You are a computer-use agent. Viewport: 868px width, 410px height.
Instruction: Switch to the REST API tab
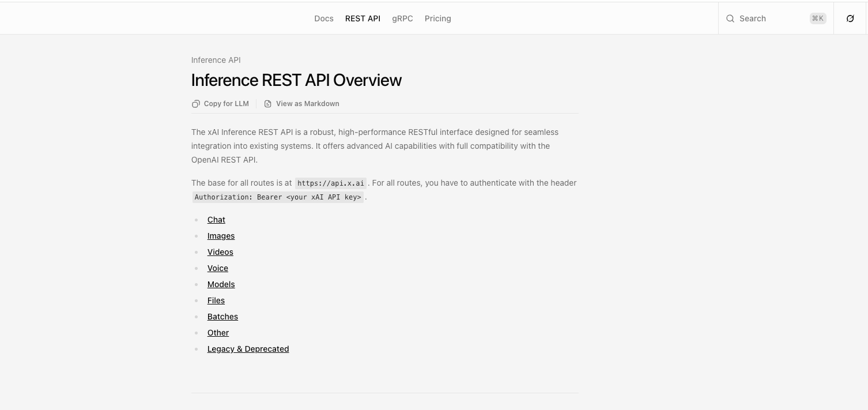[x=363, y=18]
